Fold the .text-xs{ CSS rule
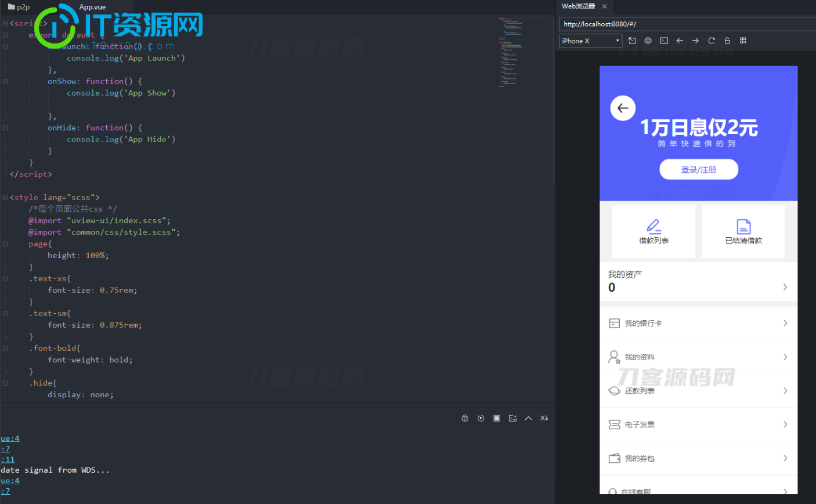 pos(5,278)
